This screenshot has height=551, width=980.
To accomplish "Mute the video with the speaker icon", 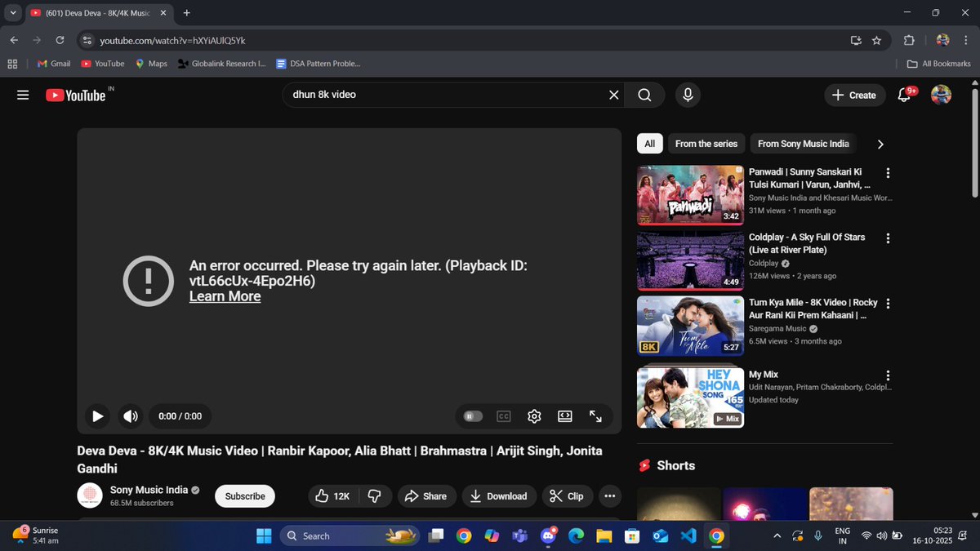I will 131,416.
